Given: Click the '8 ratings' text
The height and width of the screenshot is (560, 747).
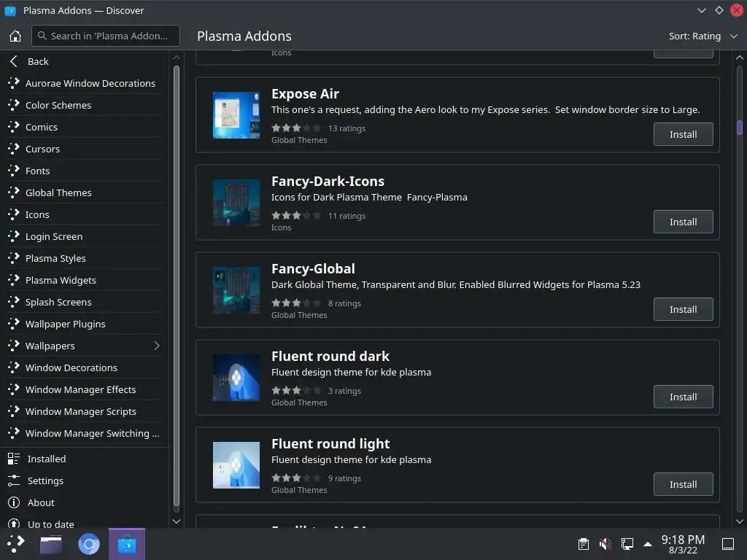Looking at the screenshot, I should pyautogui.click(x=344, y=303).
